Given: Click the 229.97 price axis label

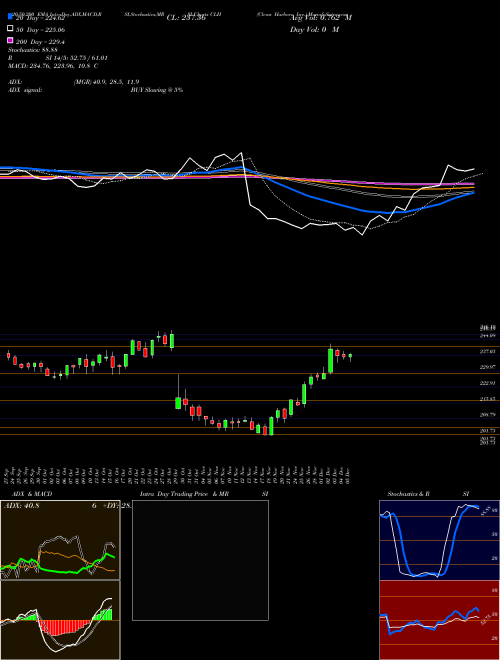Looking at the screenshot, I should click(487, 367).
